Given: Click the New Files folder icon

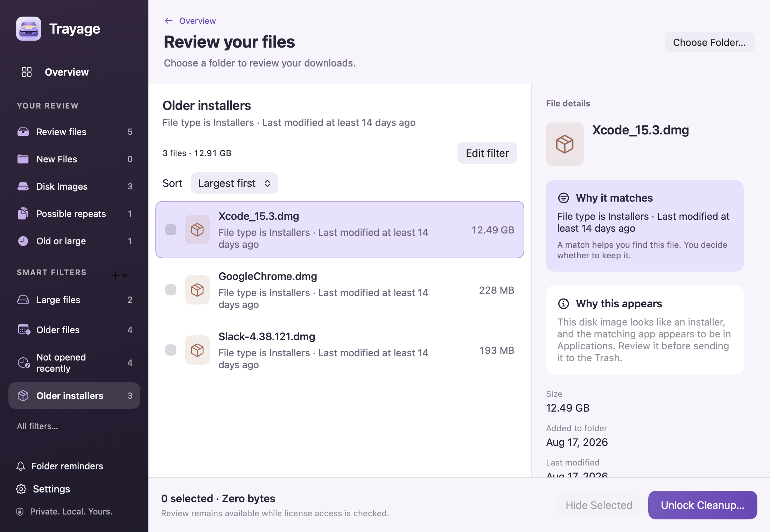Looking at the screenshot, I should (x=23, y=159).
